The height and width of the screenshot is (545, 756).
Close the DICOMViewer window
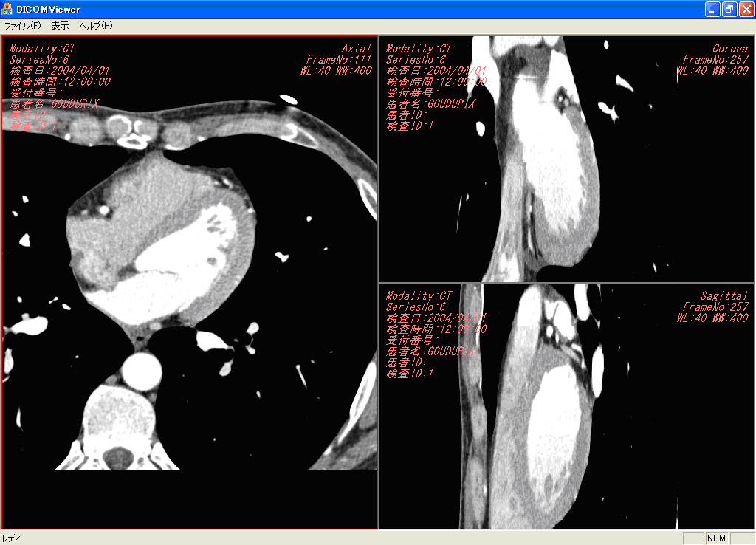(x=746, y=9)
